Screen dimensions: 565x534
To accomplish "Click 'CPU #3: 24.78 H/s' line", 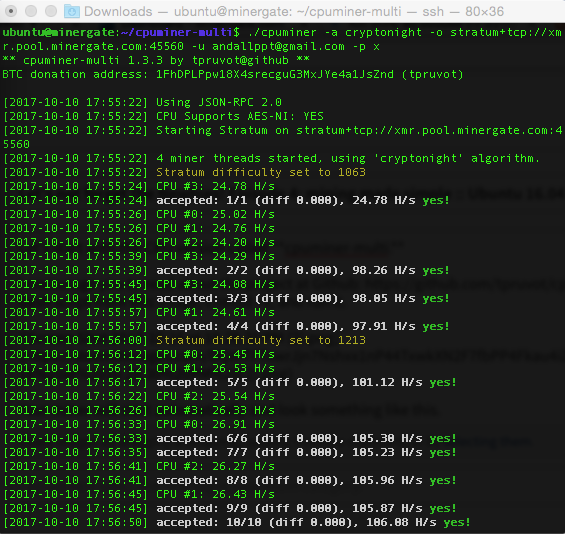I will pyautogui.click(x=139, y=186).
